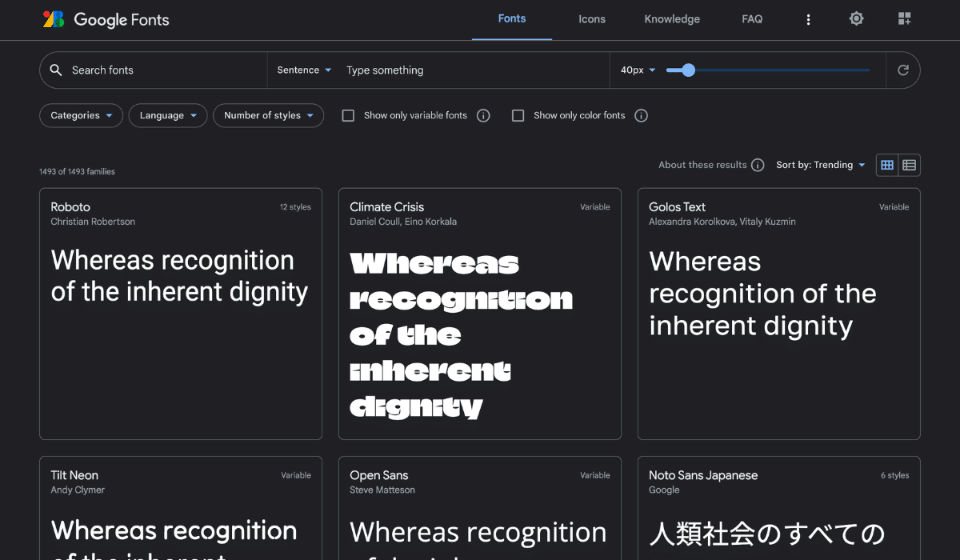The width and height of the screenshot is (960, 560).
Task: Click the Andy Clymer author text
Action: pyautogui.click(x=78, y=490)
